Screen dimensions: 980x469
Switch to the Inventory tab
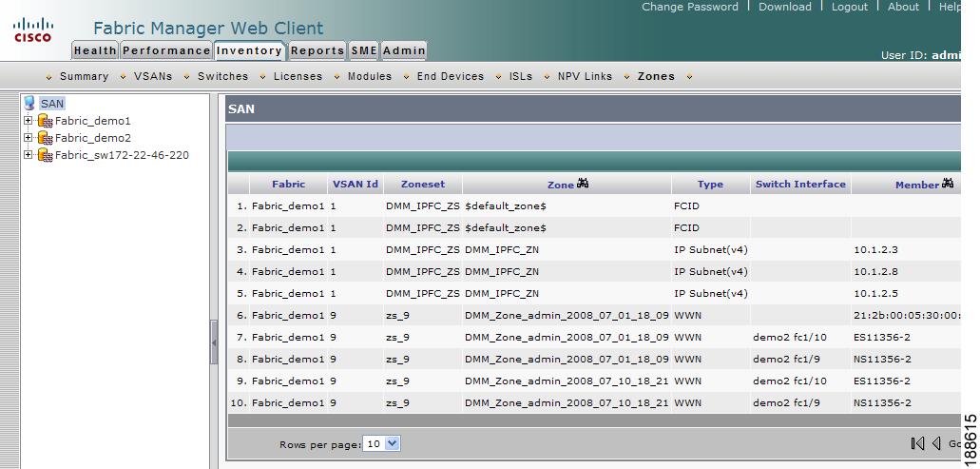(x=249, y=50)
